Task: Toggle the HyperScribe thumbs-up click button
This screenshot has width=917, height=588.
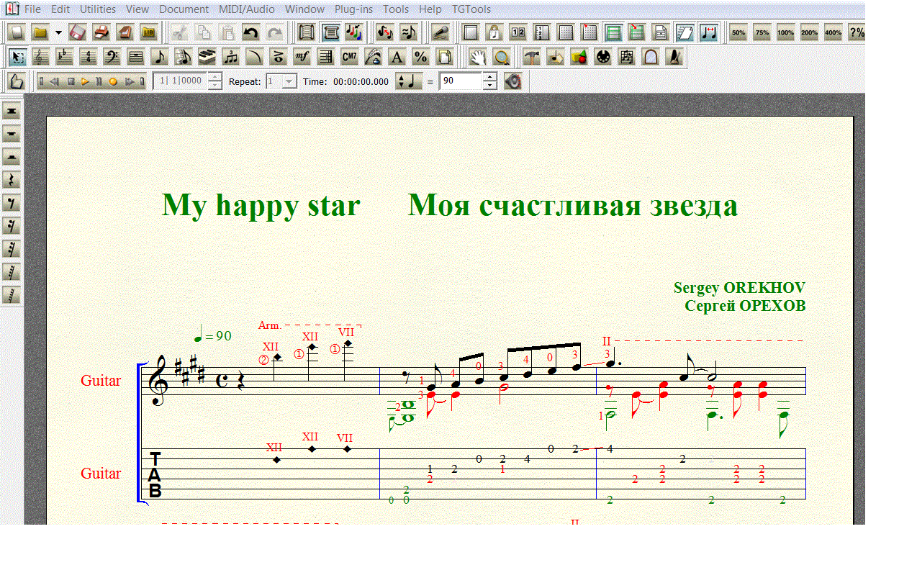Action: pyautogui.click(x=17, y=81)
